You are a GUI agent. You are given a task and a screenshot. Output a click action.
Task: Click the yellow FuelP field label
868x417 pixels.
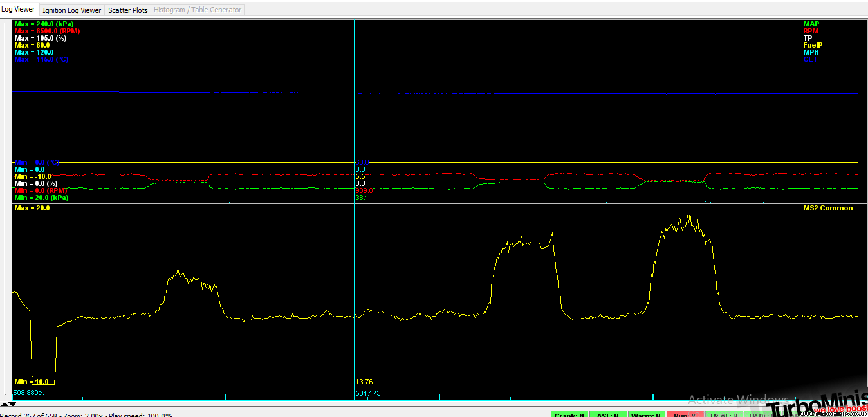click(x=813, y=45)
